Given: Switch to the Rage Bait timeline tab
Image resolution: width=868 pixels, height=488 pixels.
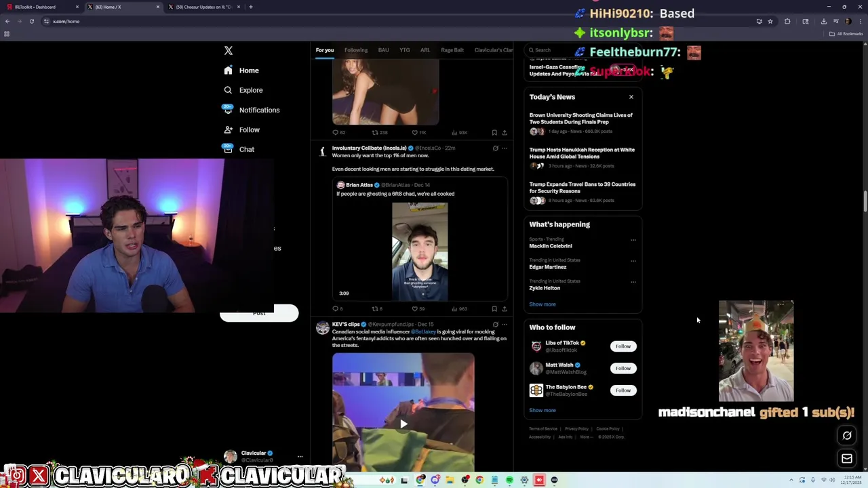Looking at the screenshot, I should click(452, 50).
